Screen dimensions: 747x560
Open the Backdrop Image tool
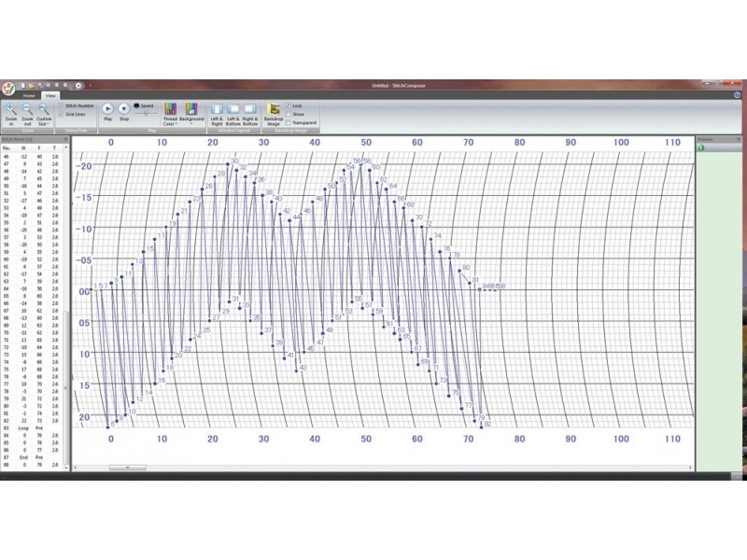[x=275, y=110]
